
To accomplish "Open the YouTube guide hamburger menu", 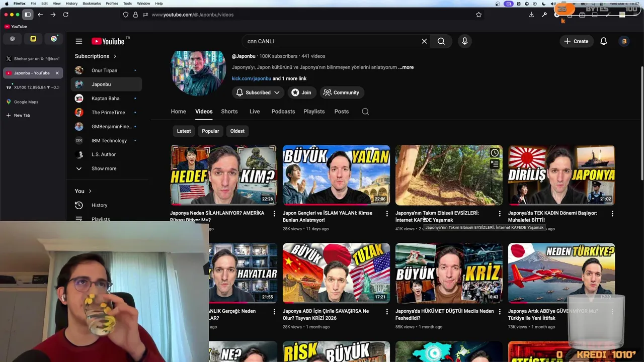I will coord(79,41).
